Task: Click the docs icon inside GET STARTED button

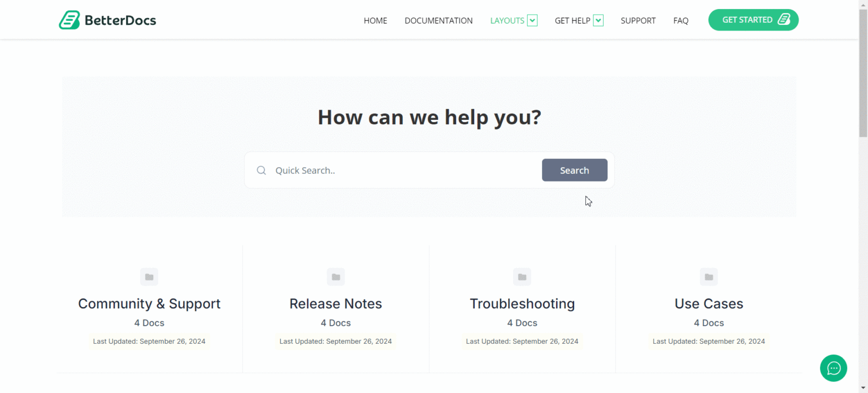Action: tap(784, 19)
